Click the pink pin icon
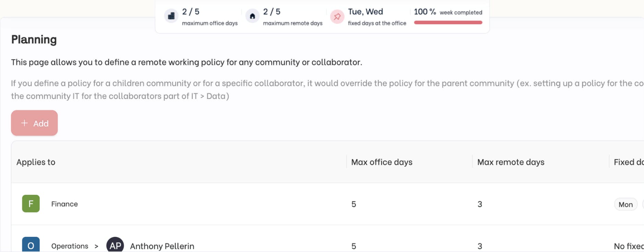 pyautogui.click(x=337, y=16)
